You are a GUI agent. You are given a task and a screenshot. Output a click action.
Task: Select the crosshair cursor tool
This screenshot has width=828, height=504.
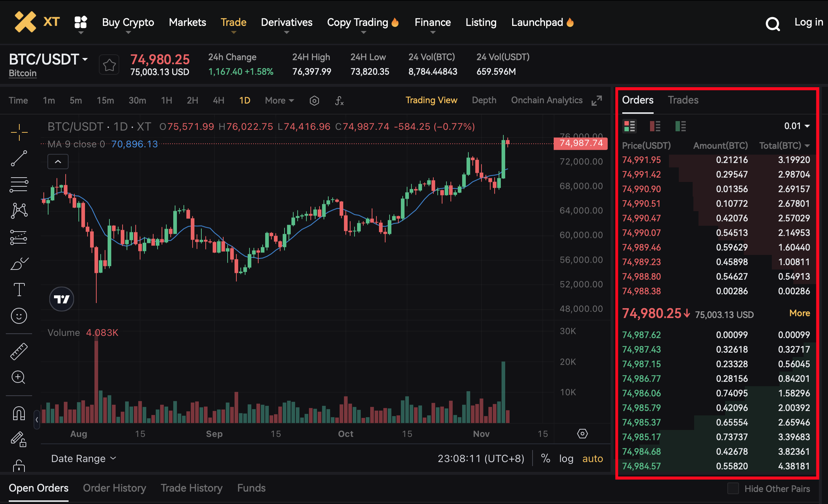coord(19,132)
